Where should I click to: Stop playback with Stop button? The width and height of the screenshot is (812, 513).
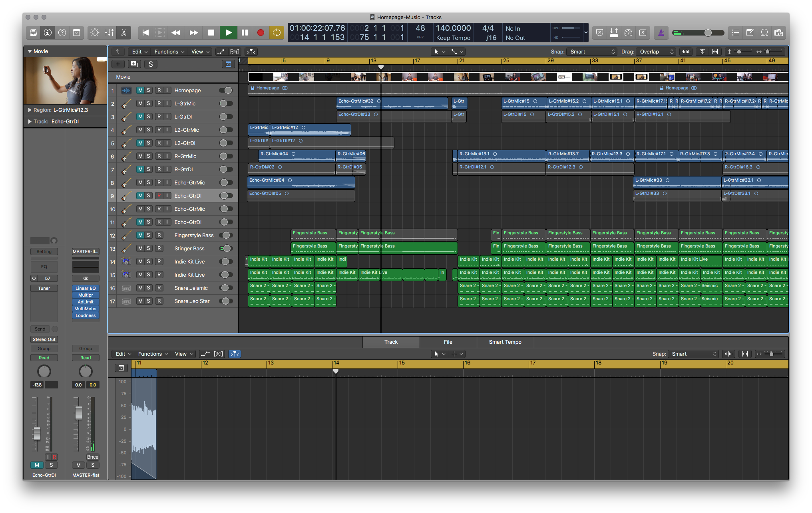coord(211,33)
